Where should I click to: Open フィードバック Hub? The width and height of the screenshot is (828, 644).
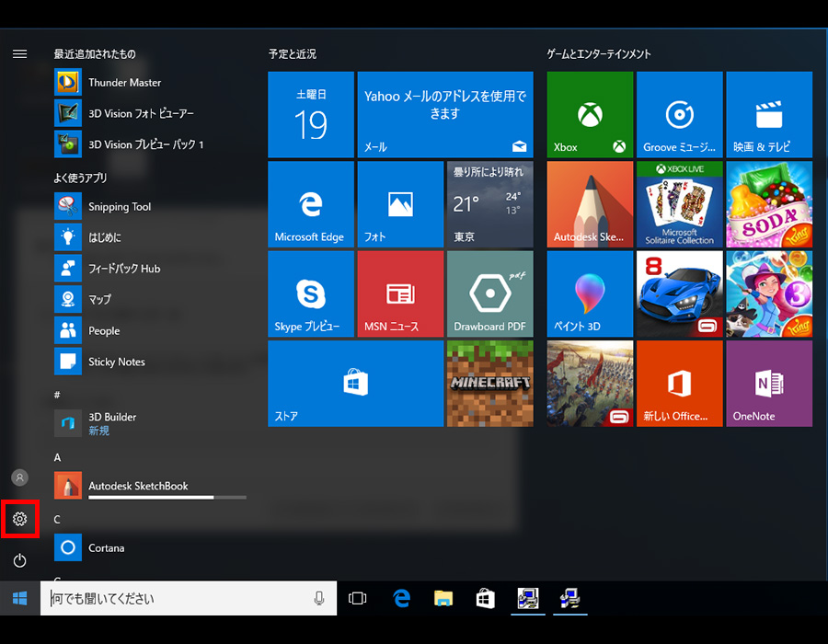(151, 268)
